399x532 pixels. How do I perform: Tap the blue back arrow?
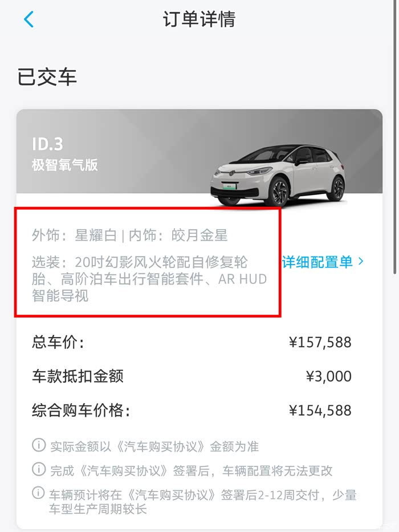[28, 19]
